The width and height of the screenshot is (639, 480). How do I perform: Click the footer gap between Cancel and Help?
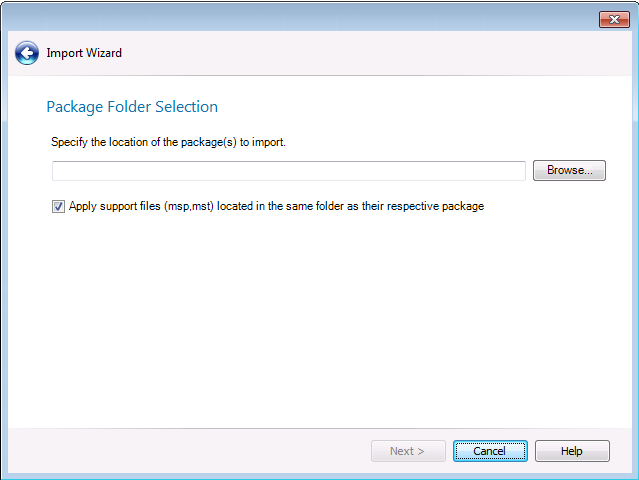531,451
